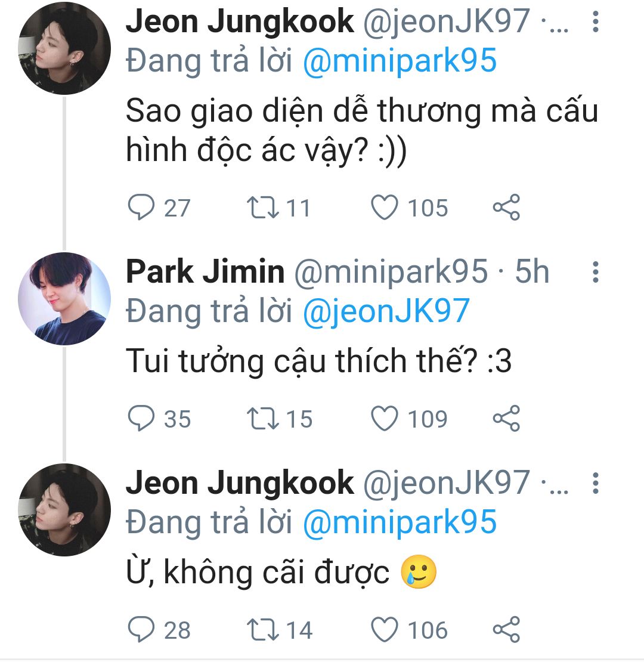The height and width of the screenshot is (662, 644).
Task: Share Park Jimin's tweet
Action: [x=507, y=419]
